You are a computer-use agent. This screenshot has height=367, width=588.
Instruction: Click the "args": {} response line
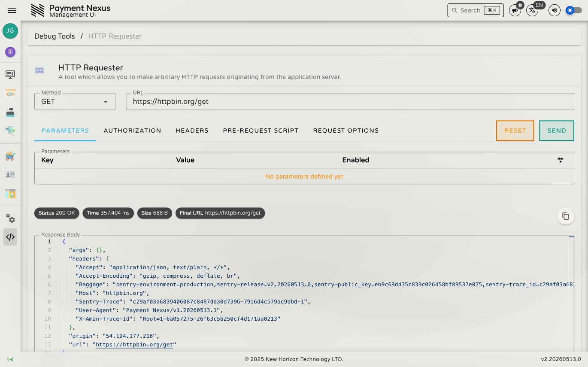(87, 250)
